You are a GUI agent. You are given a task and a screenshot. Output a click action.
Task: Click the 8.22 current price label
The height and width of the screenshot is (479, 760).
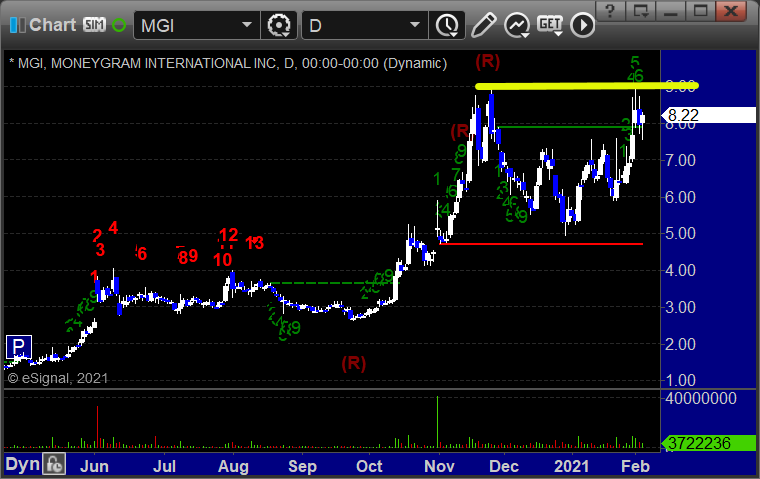(x=709, y=115)
